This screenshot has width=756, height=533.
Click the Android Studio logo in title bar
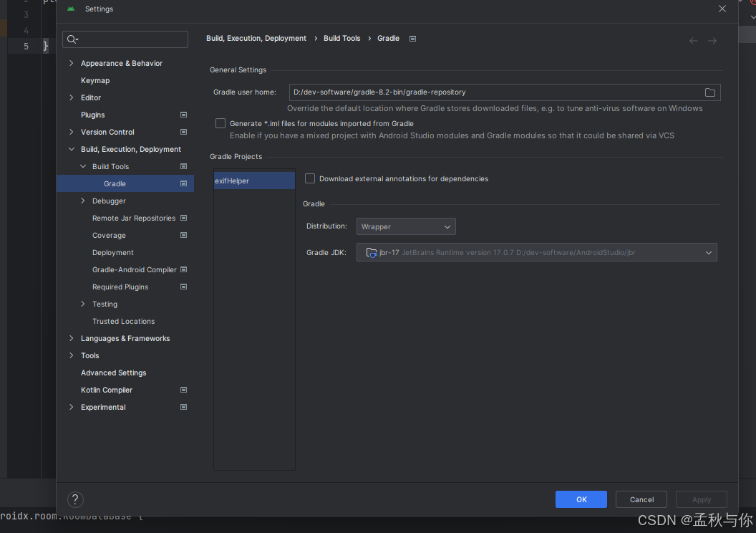[71, 9]
